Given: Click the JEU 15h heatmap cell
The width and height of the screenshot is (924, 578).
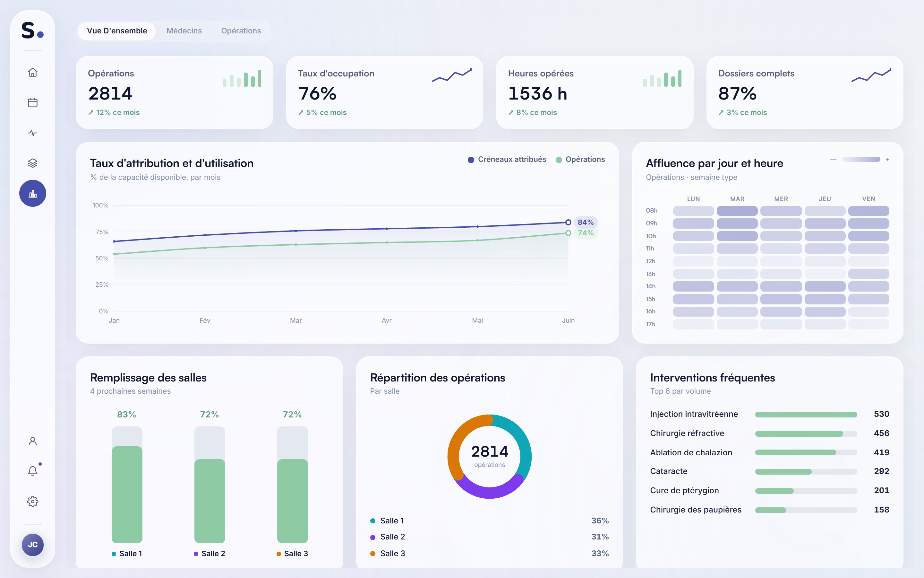Looking at the screenshot, I should click(825, 299).
